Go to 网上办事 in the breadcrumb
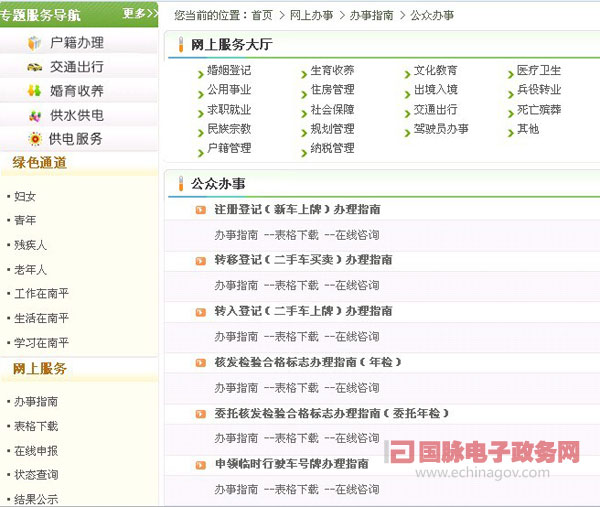Screen dimensions: 600x507 tap(310, 16)
